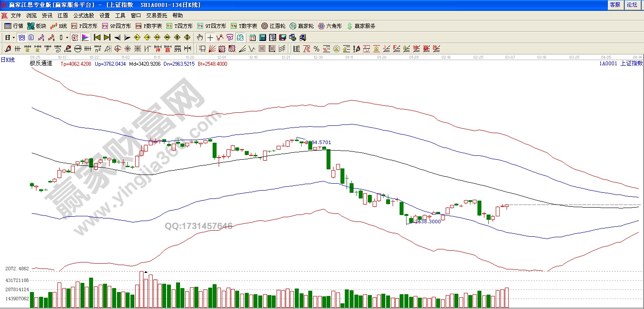This screenshot has width=644, height=309.
Task: Select the percent sign drawing tool
Action: coord(316,48)
